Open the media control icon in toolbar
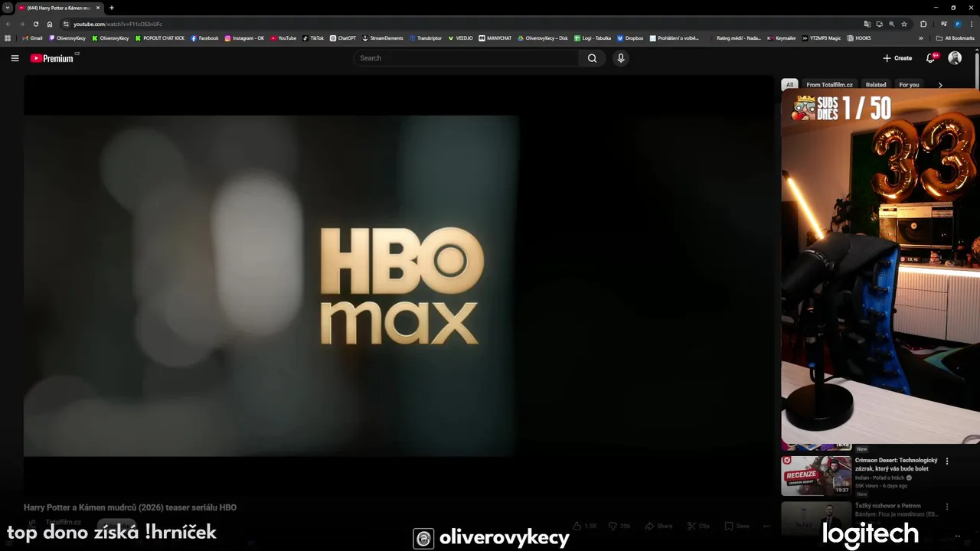This screenshot has height=551, width=980. (944, 24)
